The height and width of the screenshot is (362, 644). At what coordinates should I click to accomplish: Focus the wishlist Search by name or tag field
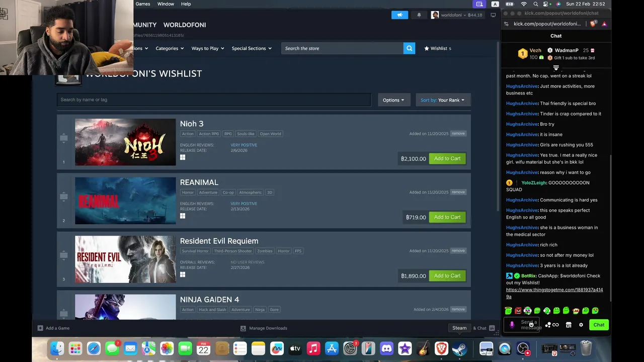click(214, 100)
